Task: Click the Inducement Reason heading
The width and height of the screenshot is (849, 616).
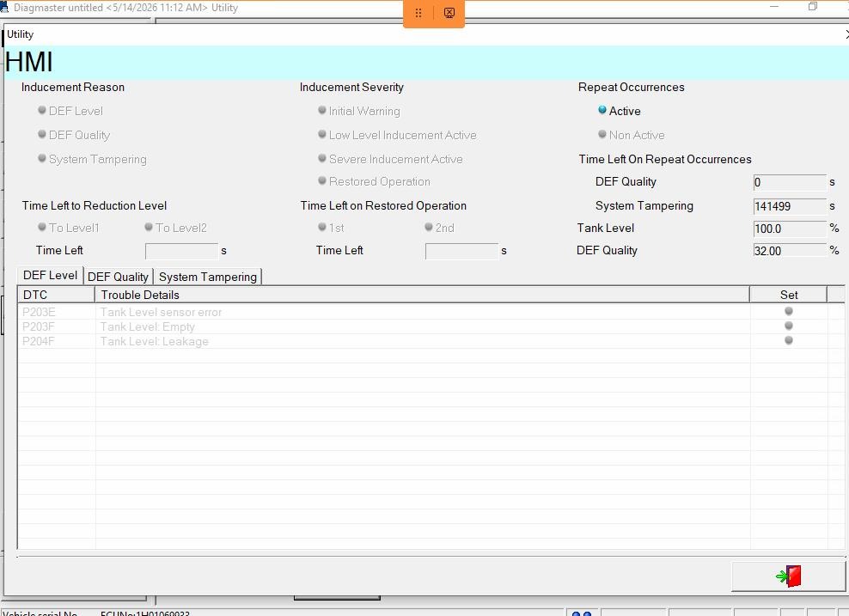Action: tap(73, 87)
